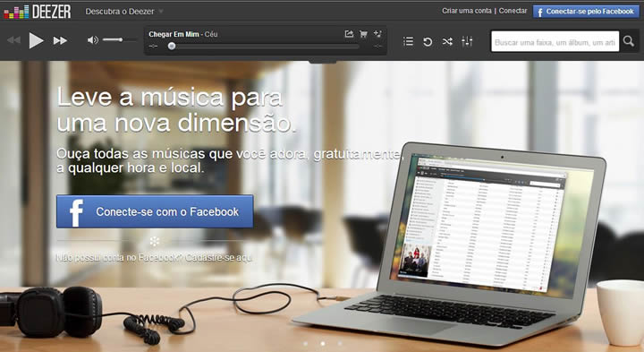Click the Deezer logo

pos(37,12)
